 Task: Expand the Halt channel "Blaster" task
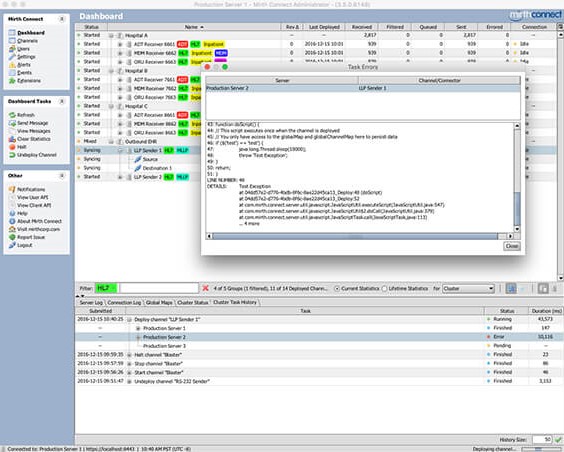pos(129,355)
